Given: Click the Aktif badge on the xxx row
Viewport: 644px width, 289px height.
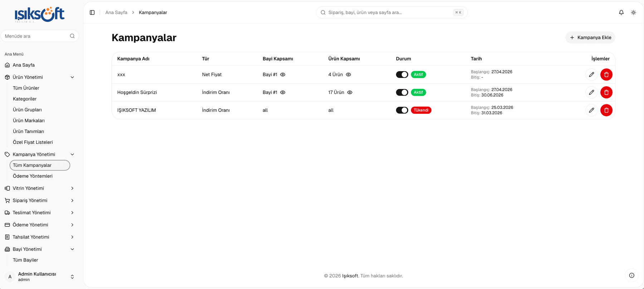Looking at the screenshot, I should pyautogui.click(x=418, y=74).
